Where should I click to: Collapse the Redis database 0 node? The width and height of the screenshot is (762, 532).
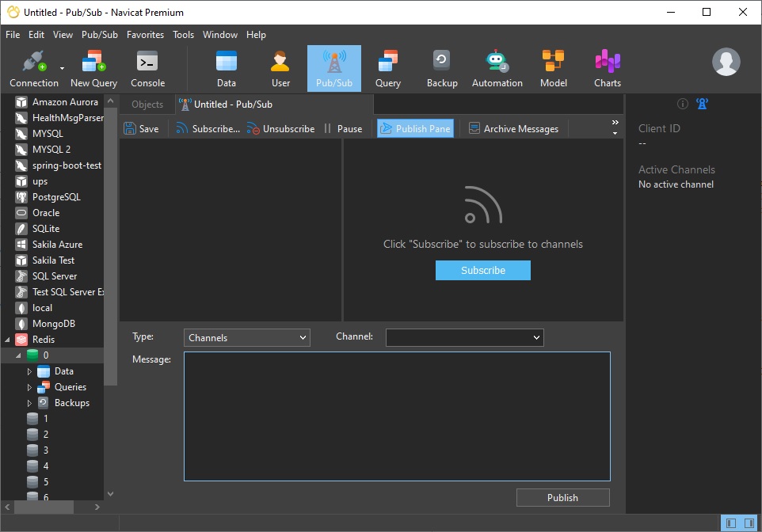coord(18,355)
